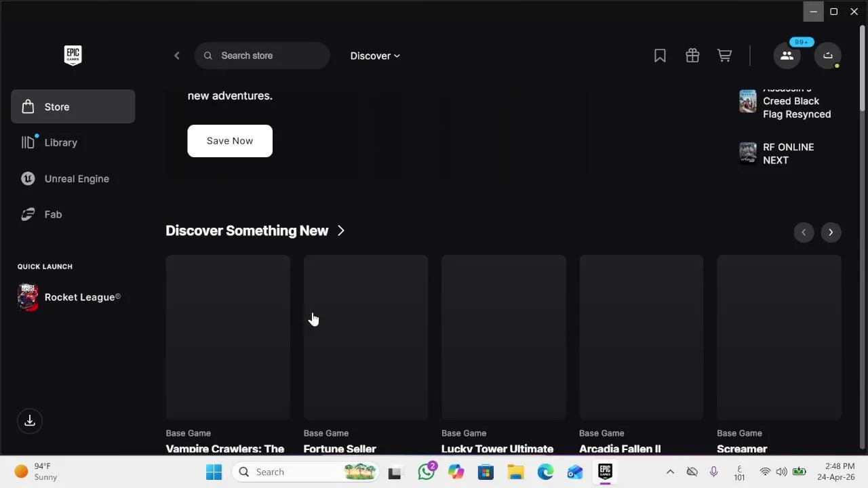Click the microphone tray icon

(713, 472)
